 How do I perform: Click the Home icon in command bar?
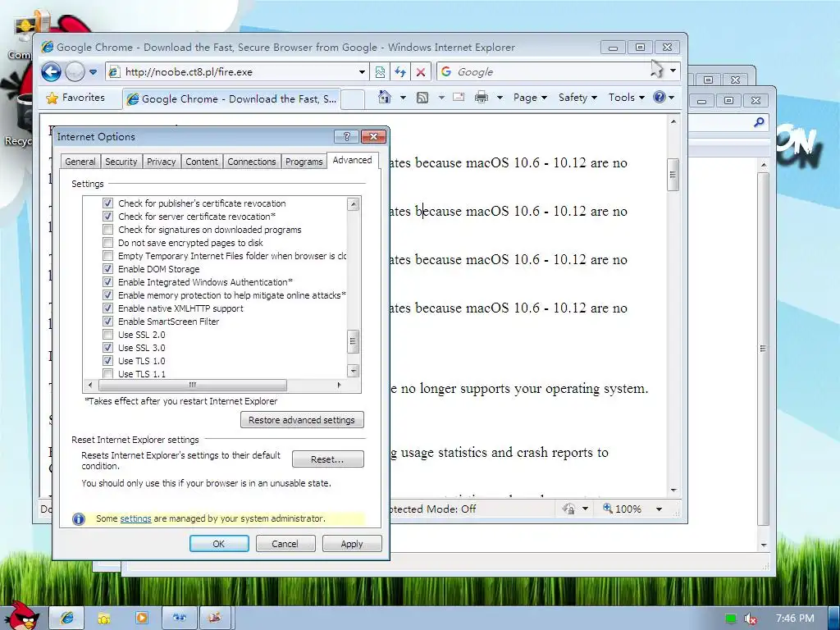tap(385, 97)
